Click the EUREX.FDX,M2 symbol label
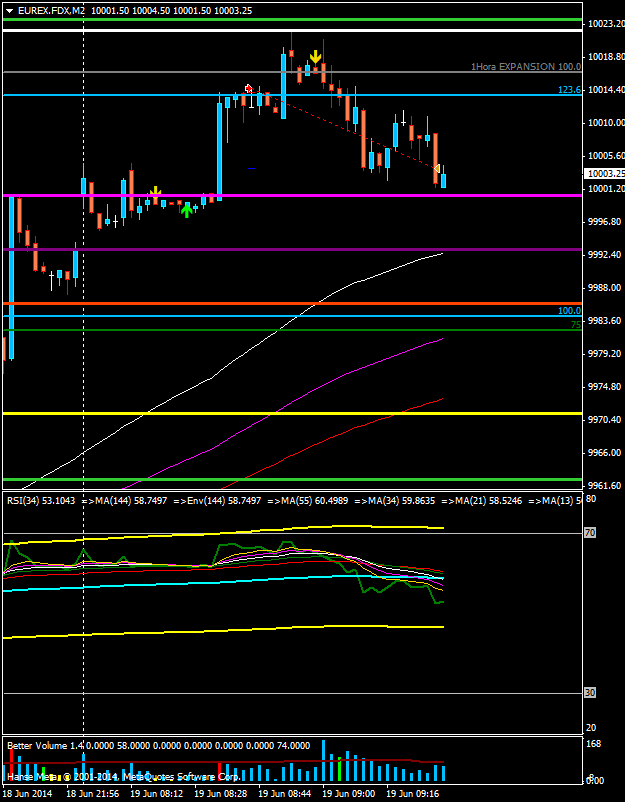The height and width of the screenshot is (802, 625). (50, 9)
